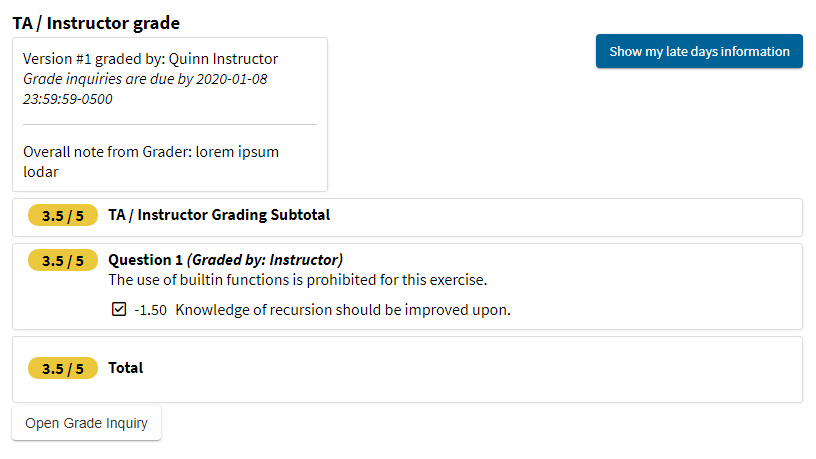Screen dimensions: 816x459
Task: Click the TA / Instructor Grading Subtotal badge
Action: [63, 215]
